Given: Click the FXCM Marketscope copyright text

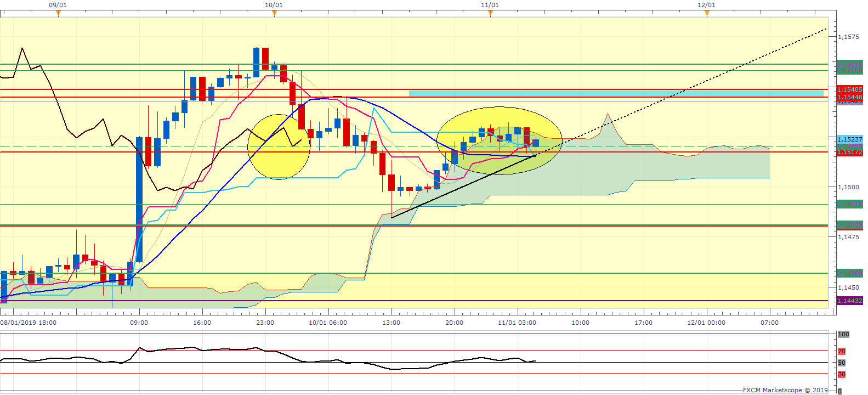Looking at the screenshot, I should pos(785,390).
